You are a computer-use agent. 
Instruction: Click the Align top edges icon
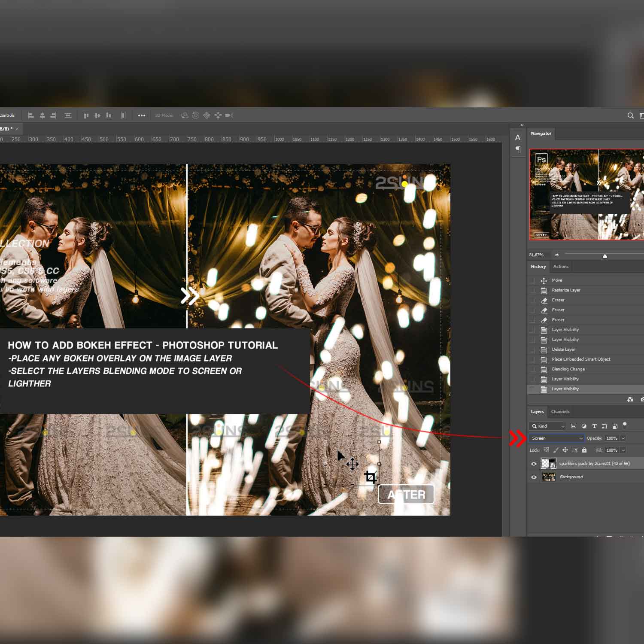pos(86,115)
